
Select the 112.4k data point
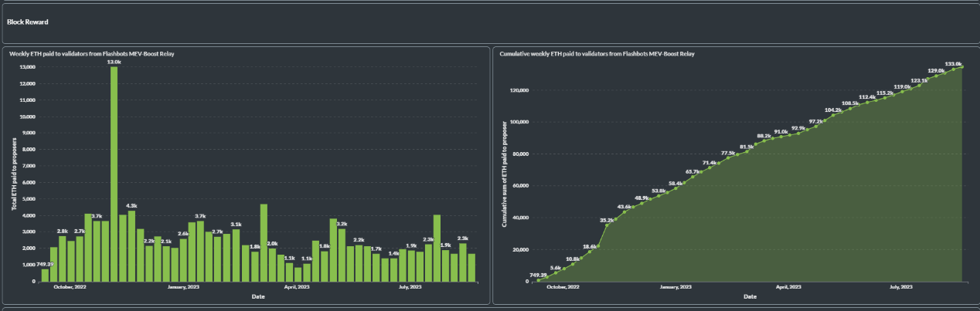[x=866, y=103]
